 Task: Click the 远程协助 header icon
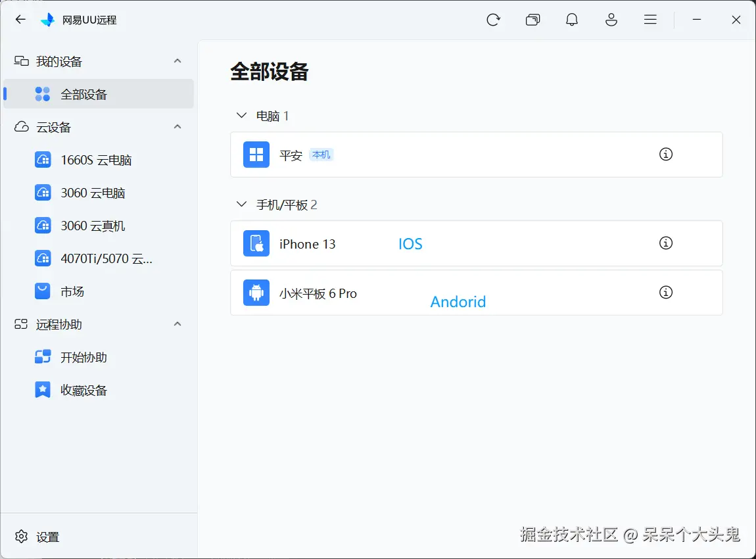[21, 324]
